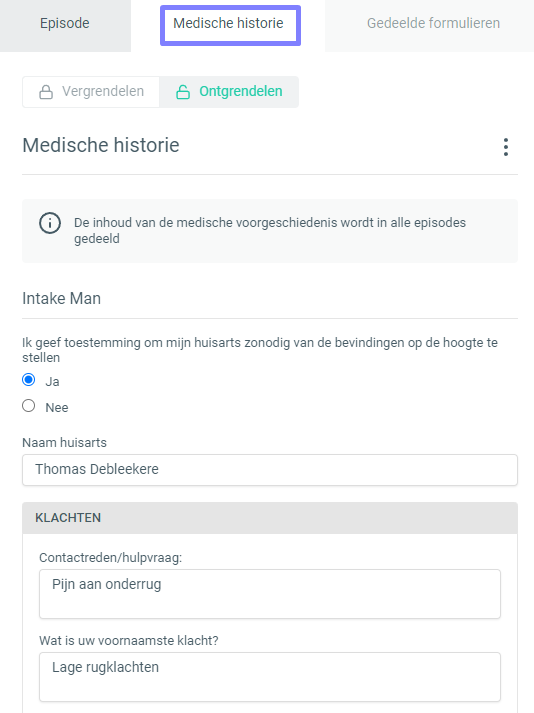Click the KLACHTEN section header
The width and height of the screenshot is (534, 713).
(x=270, y=518)
